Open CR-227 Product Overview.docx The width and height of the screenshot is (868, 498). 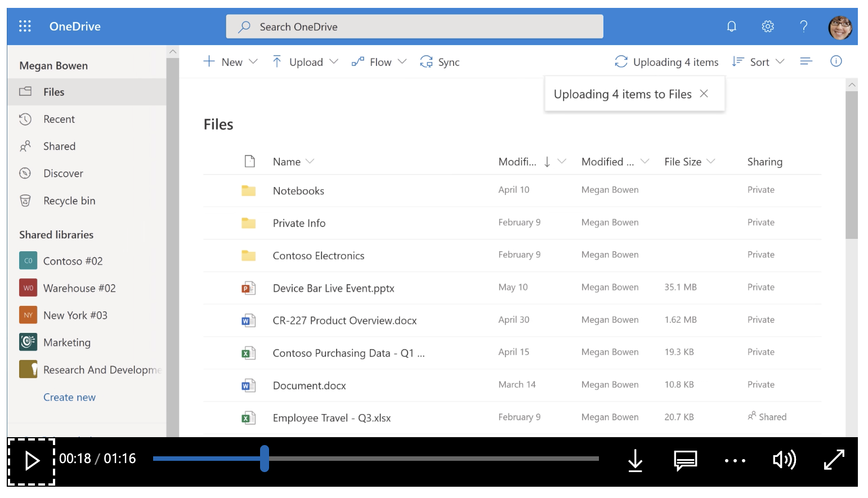click(x=344, y=321)
